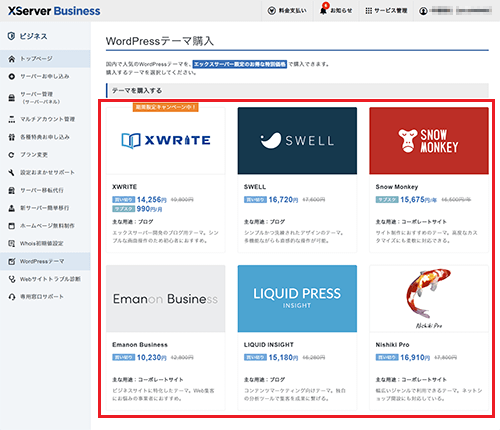Click the SWELL theme title text
The width and height of the screenshot is (500, 430).
tap(255, 187)
